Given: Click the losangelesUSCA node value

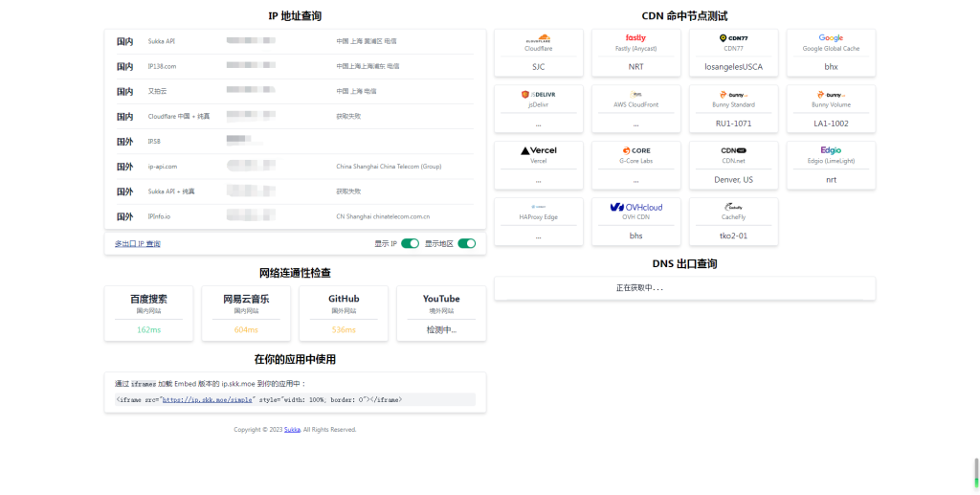Looking at the screenshot, I should (733, 67).
